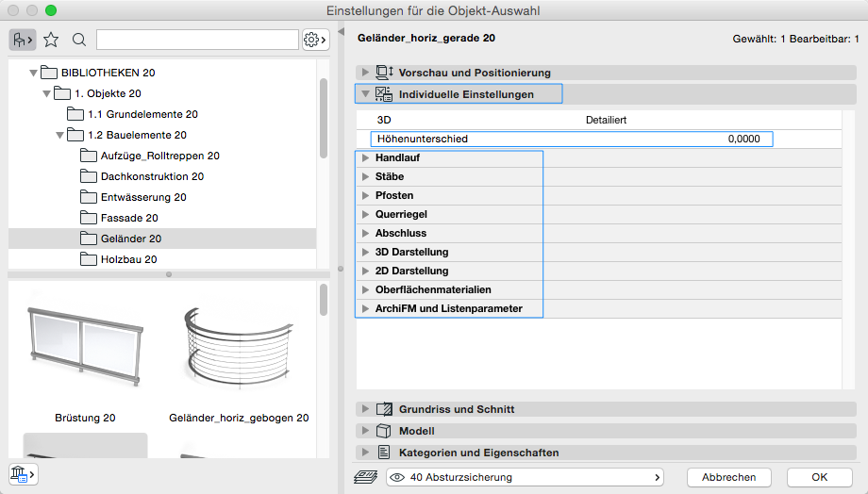Click the search magnifier icon
Image resolution: width=868 pixels, height=494 pixels.
pyautogui.click(x=79, y=40)
